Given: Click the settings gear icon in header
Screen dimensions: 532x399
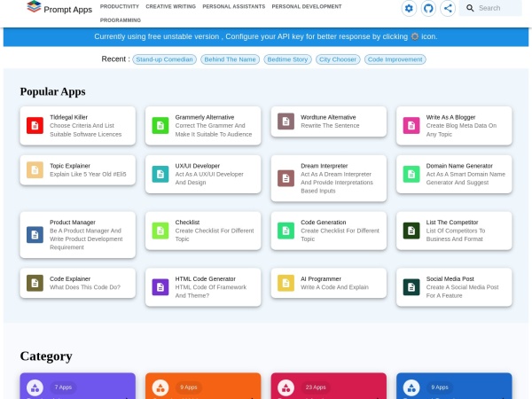Looking at the screenshot, I should pos(409,8).
